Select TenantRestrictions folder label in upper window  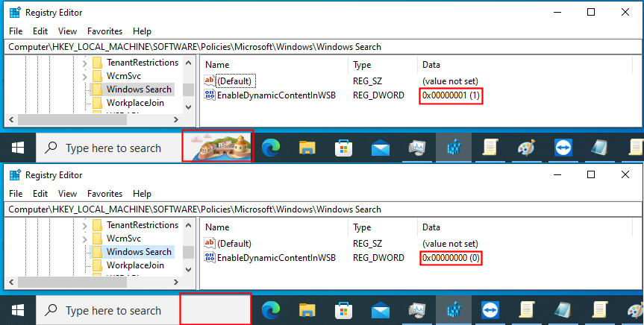click(143, 63)
